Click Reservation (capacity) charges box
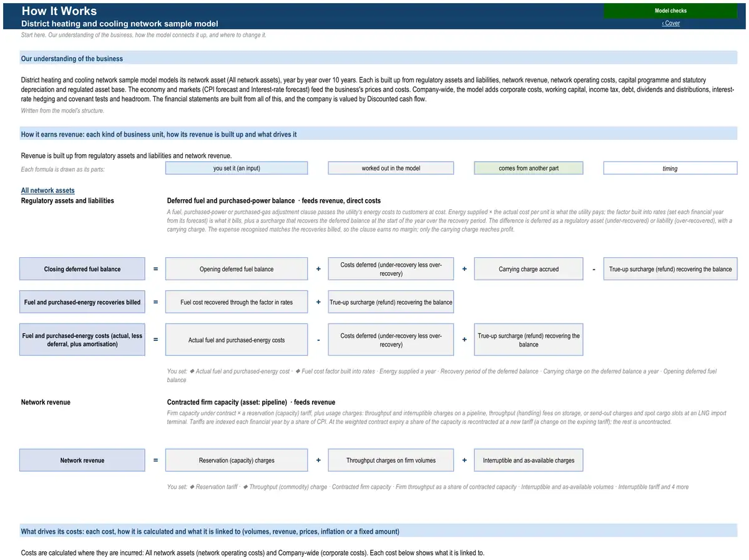Screen dimensions: 749x560 [237, 460]
